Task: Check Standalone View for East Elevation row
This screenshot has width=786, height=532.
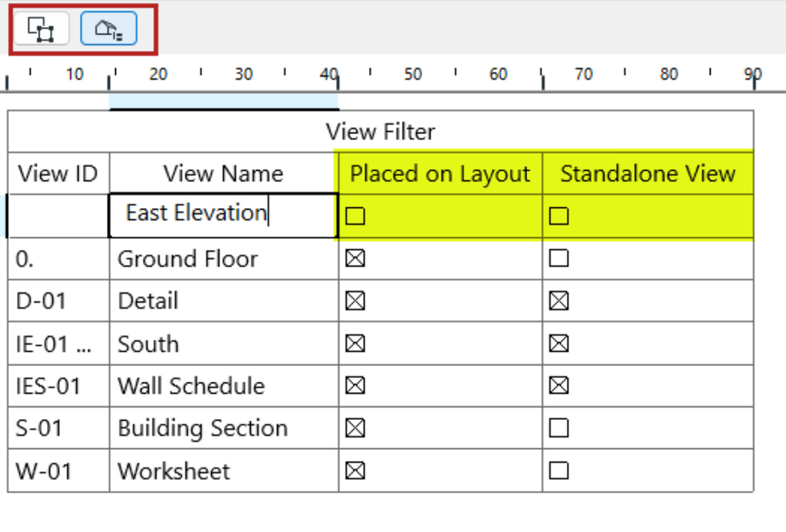Action: (558, 216)
